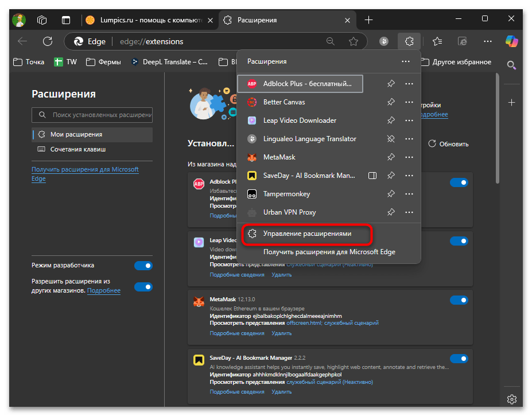Disable the MetaMask extension switch
This screenshot has height=416, width=532.
coord(459,300)
